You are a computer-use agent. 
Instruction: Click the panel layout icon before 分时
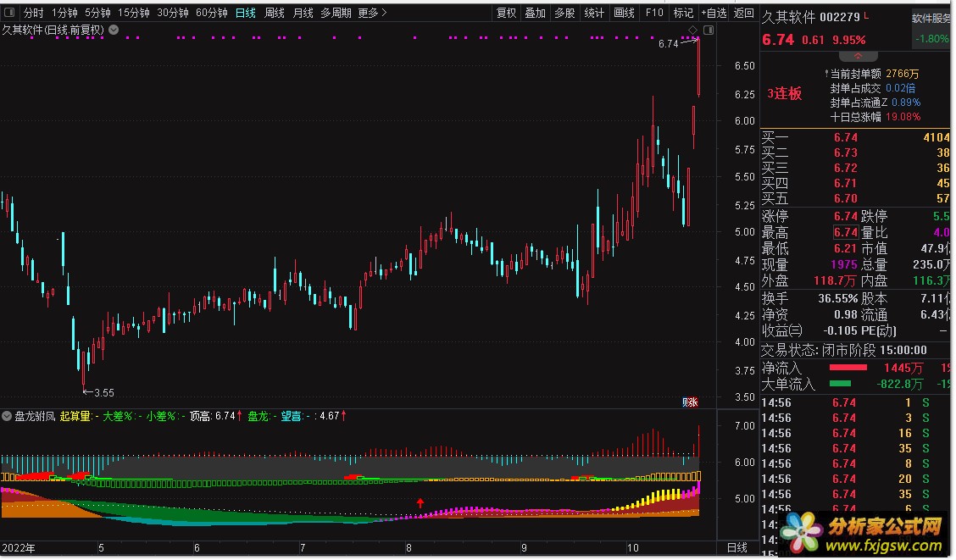pyautogui.click(x=9, y=12)
